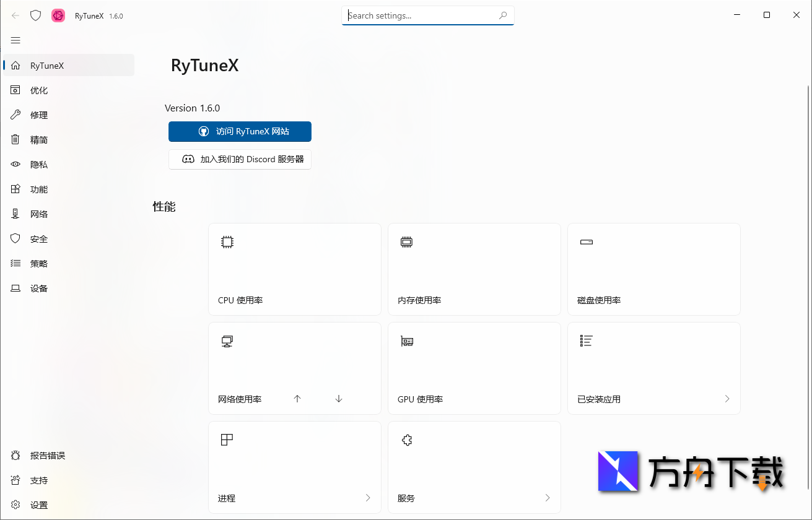Image resolution: width=812 pixels, height=520 pixels.
Task: Click the 访问 RyTuneX 网站 button
Action: (240, 131)
